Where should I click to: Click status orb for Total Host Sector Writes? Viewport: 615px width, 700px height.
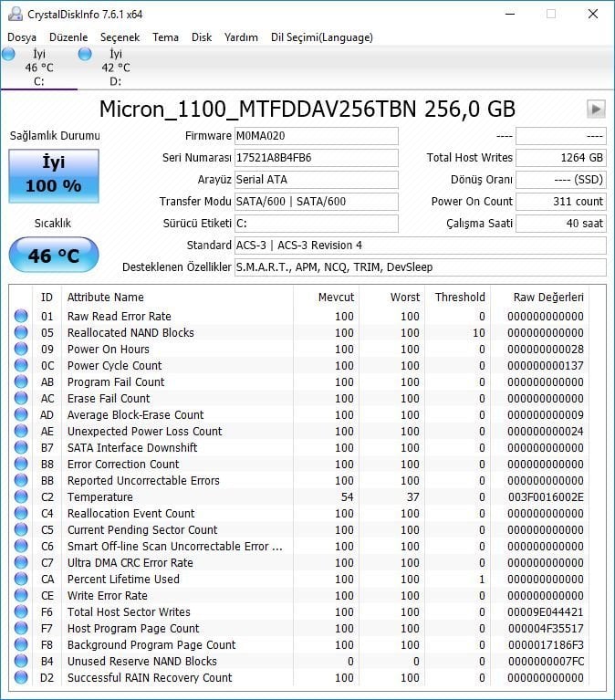[x=21, y=611]
